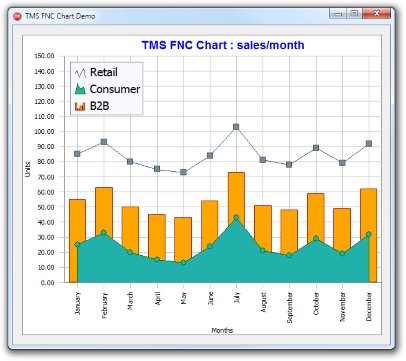Select the July Retail square marker

236,127
